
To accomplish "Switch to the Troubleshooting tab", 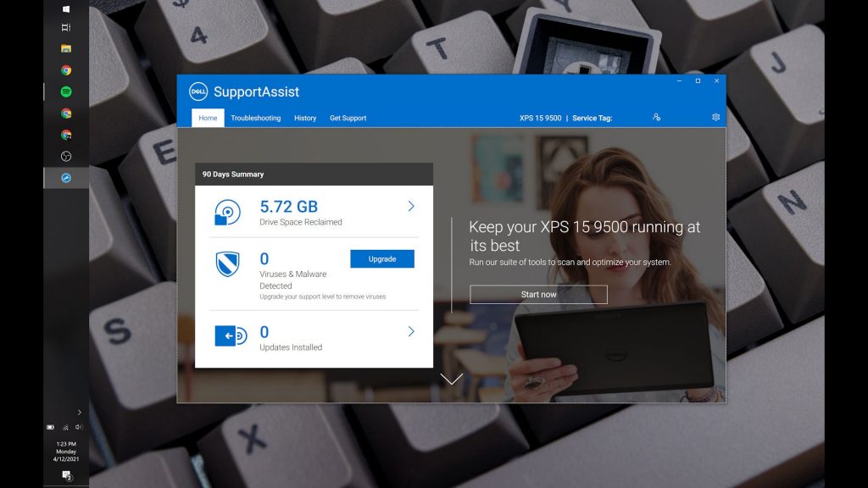I will coord(256,118).
